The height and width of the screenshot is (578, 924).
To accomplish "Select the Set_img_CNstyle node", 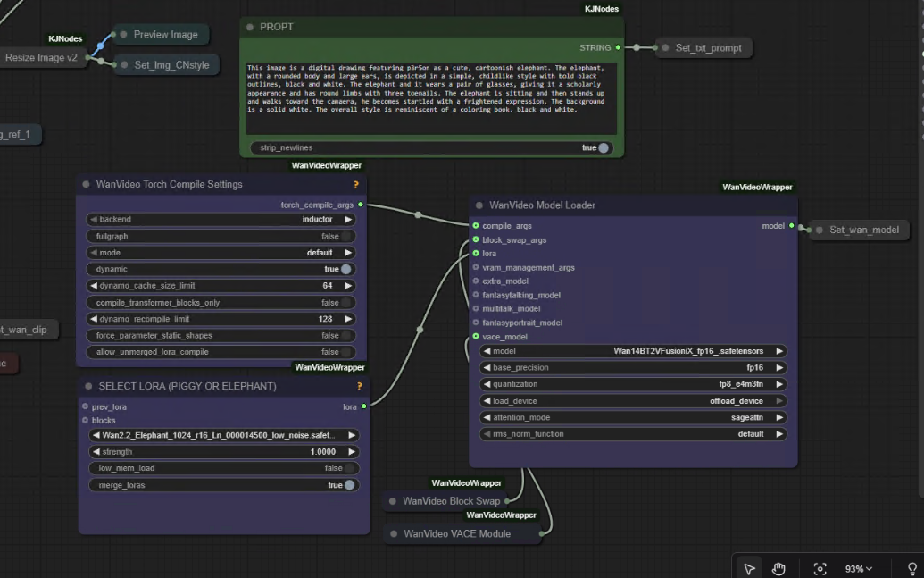I will click(166, 65).
